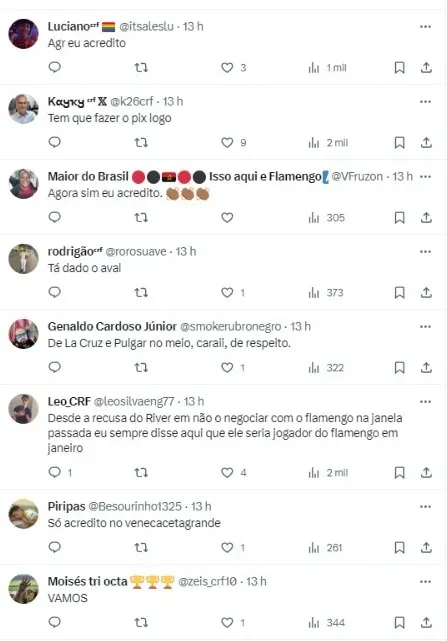Open more options for Luciano's tweet
Image resolution: width=447 pixels, height=641 pixels.
click(x=425, y=27)
